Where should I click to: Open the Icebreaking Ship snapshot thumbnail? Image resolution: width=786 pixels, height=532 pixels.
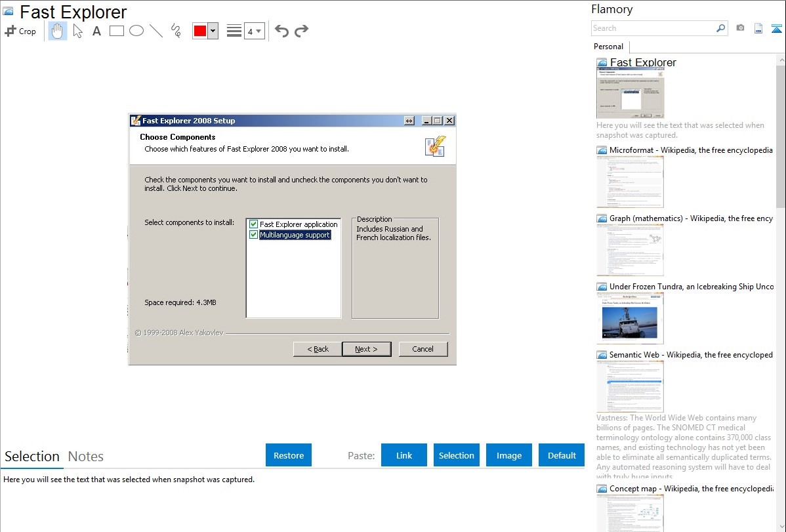[x=631, y=318]
